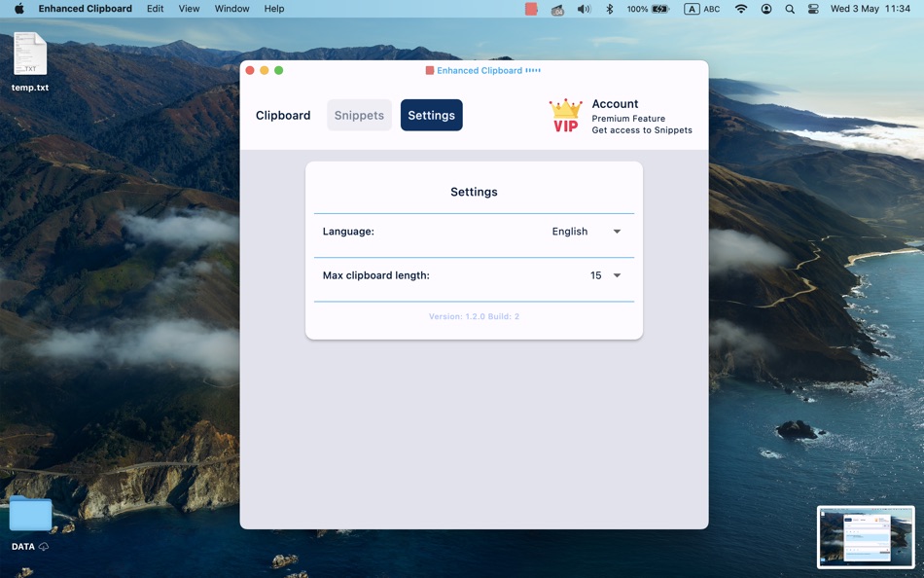Open the Bluetooth menu bar icon
This screenshot has width=924, height=578.
pyautogui.click(x=610, y=9)
